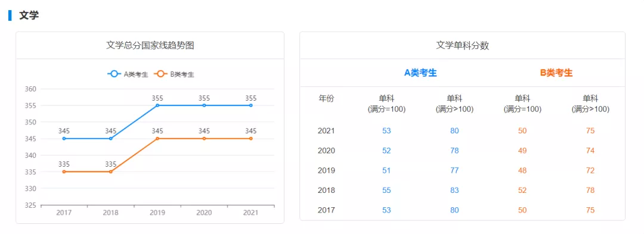Click the 2019 label on chart x-axis
The image size is (644, 234).
coord(157,213)
